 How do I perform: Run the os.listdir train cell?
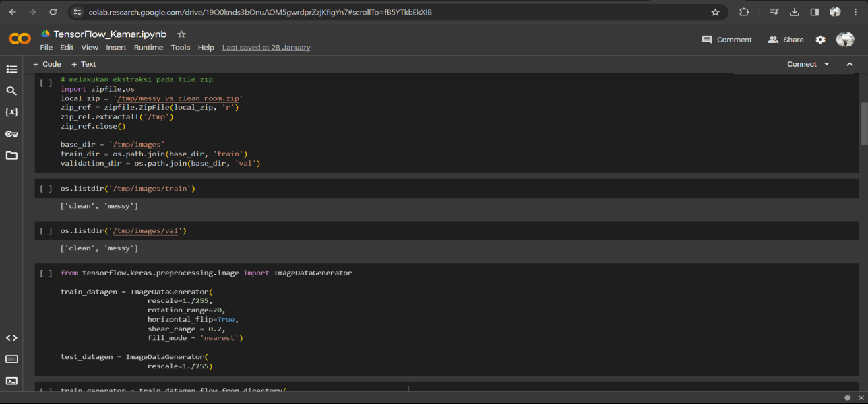[46, 189]
